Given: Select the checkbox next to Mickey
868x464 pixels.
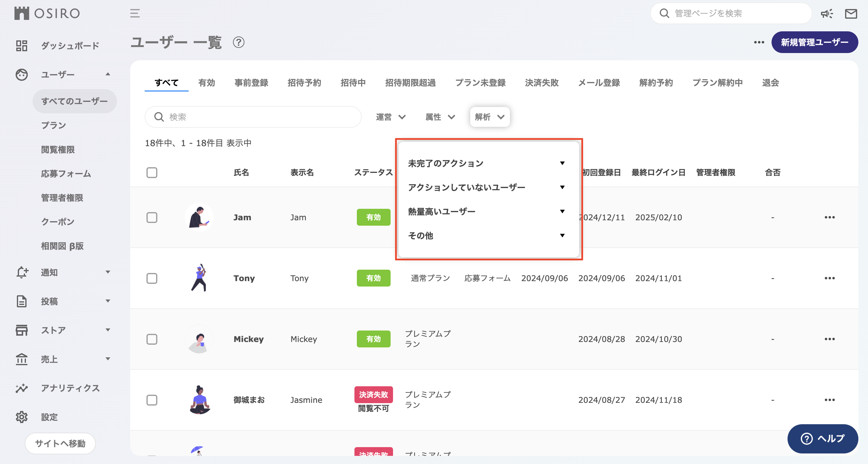Looking at the screenshot, I should [152, 339].
